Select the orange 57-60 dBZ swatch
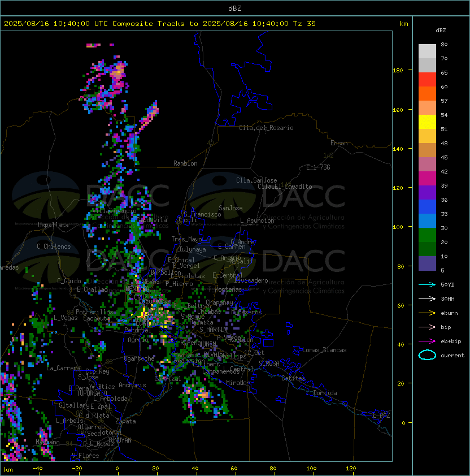This screenshot has width=470, height=476. tap(427, 94)
